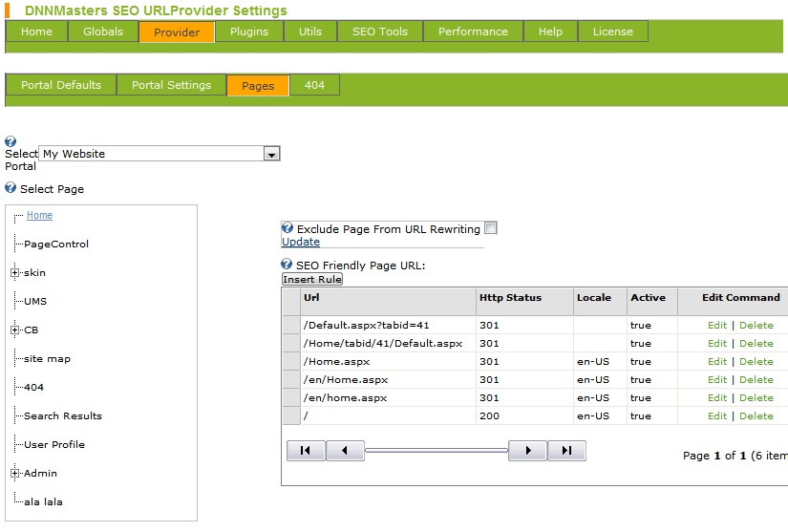
Task: Select PageControl in the page tree
Action: [x=56, y=245]
